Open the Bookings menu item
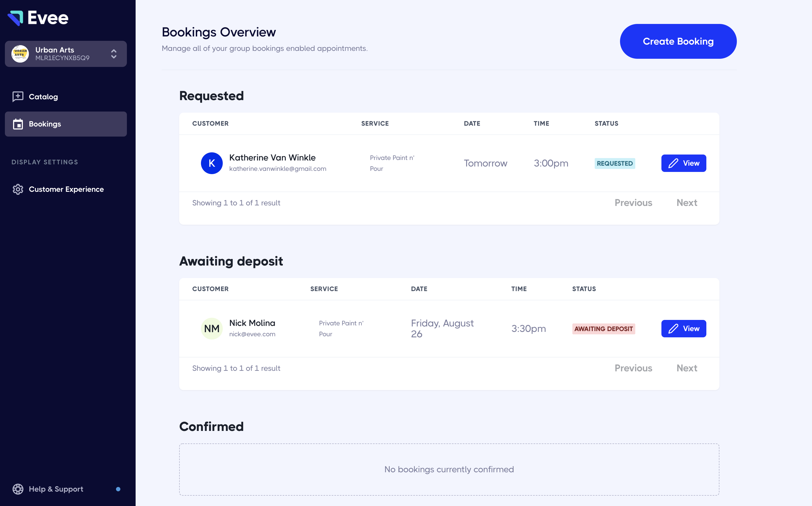The image size is (812, 506). pos(45,124)
